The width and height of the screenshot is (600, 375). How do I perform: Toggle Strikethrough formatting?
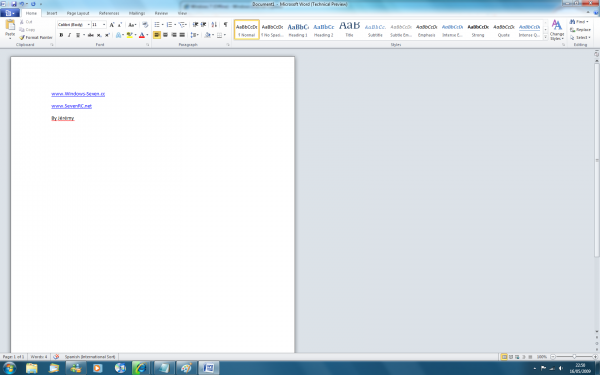(x=91, y=35)
